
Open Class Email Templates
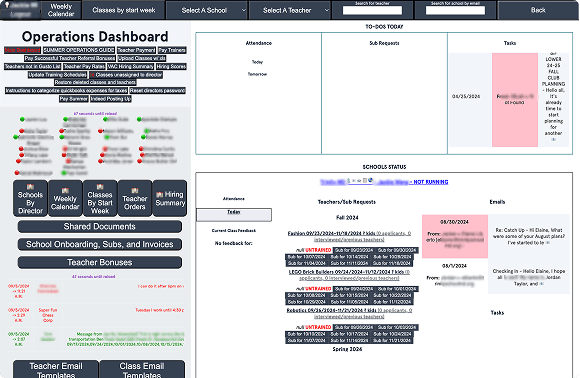pyautogui.click(x=142, y=369)
